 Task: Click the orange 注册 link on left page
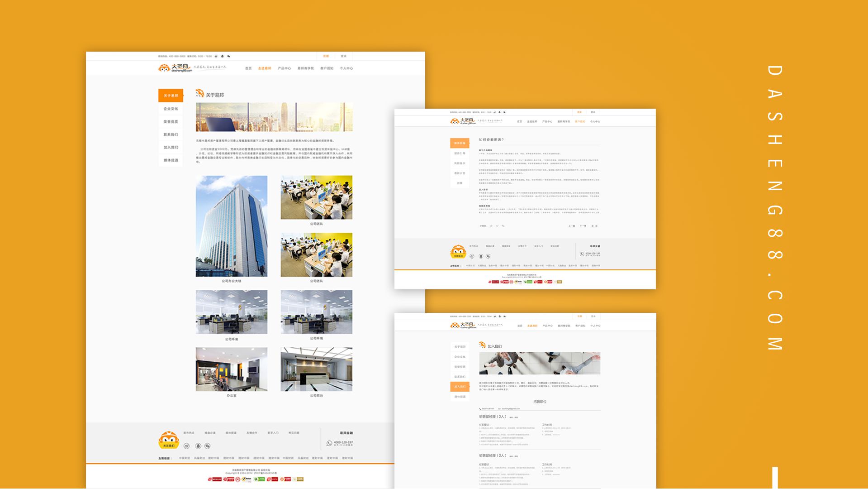click(326, 56)
